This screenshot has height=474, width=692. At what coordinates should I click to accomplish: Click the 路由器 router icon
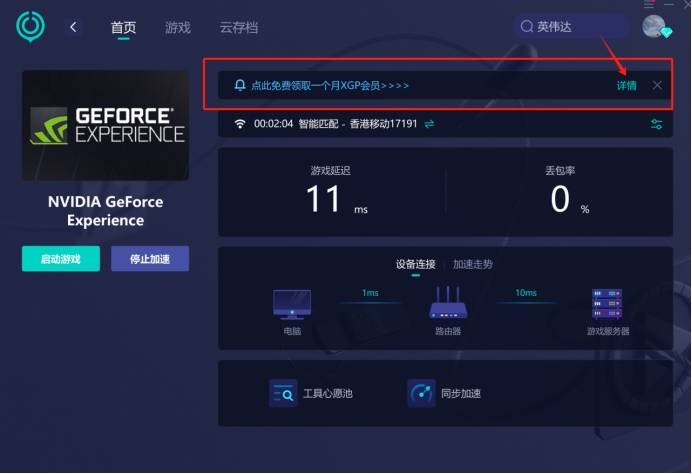click(x=448, y=304)
